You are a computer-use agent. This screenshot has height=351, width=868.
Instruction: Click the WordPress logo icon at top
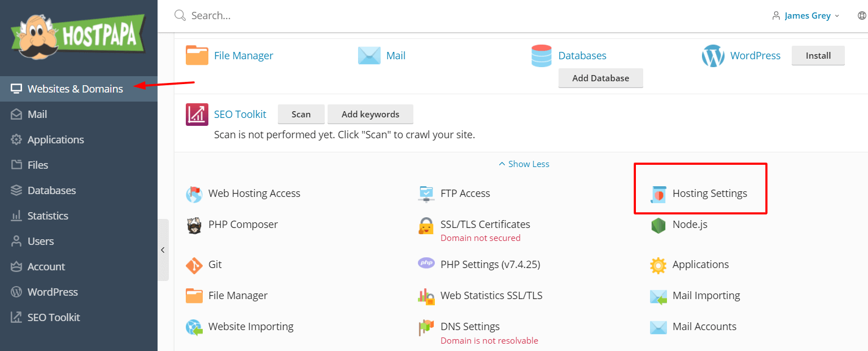(x=713, y=56)
